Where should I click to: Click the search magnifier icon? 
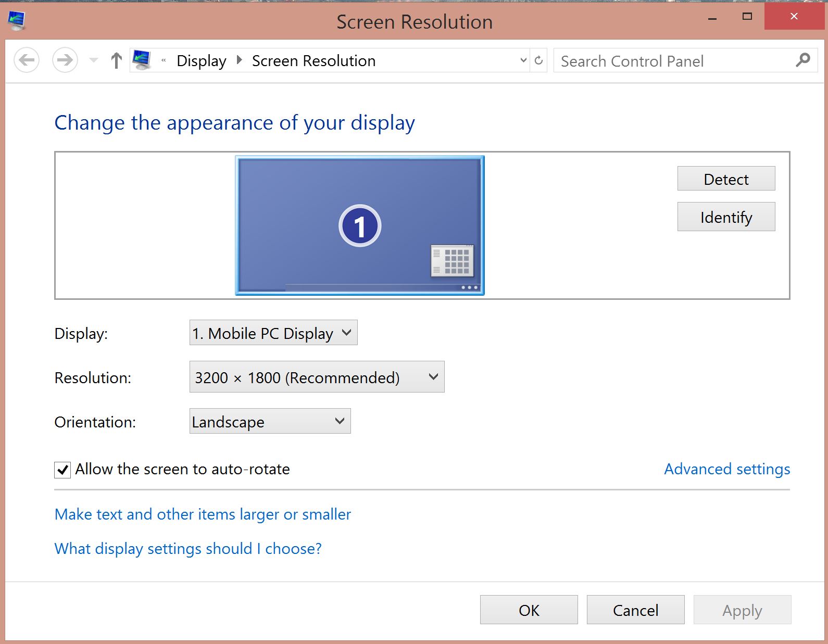click(x=802, y=60)
